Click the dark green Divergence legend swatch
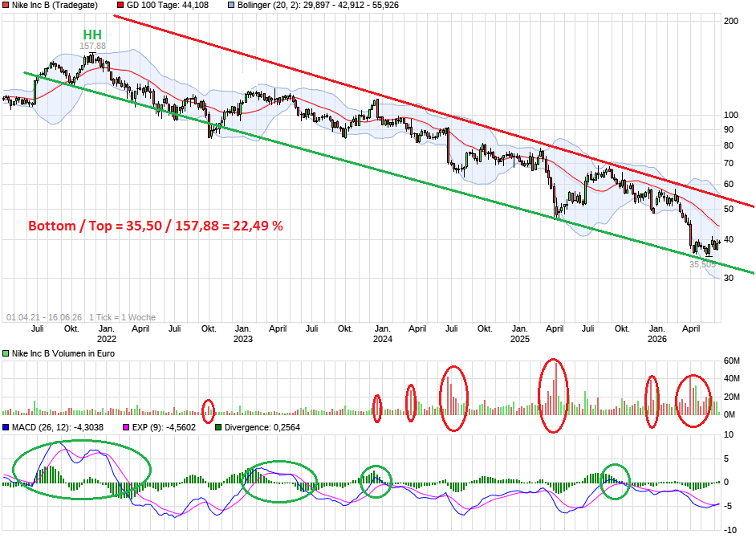Screen dimensions: 756x538 click(x=218, y=427)
